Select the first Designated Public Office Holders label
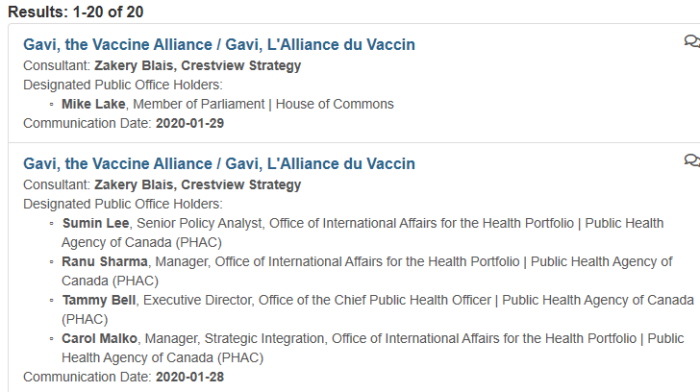Viewport: 700px width, 392px height. [x=123, y=85]
